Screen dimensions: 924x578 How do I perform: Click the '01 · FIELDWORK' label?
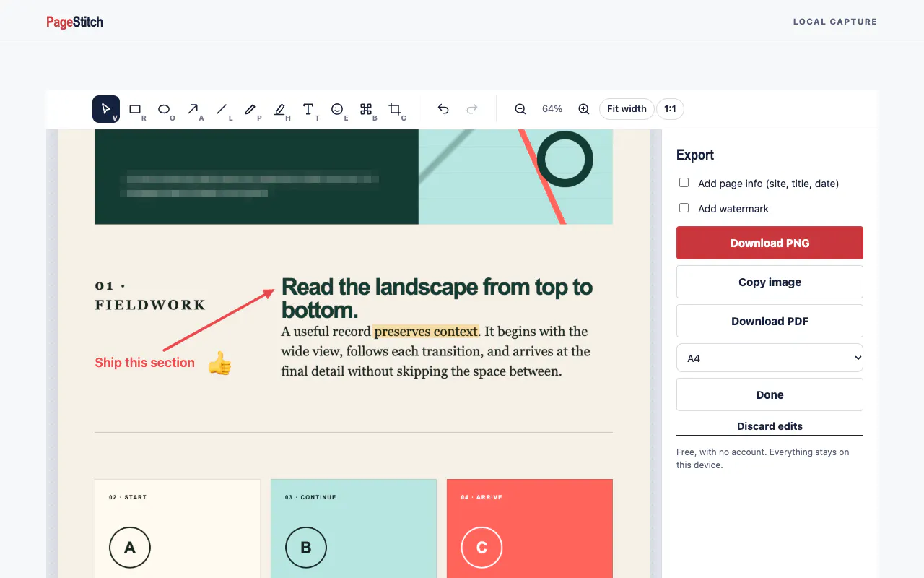point(150,296)
